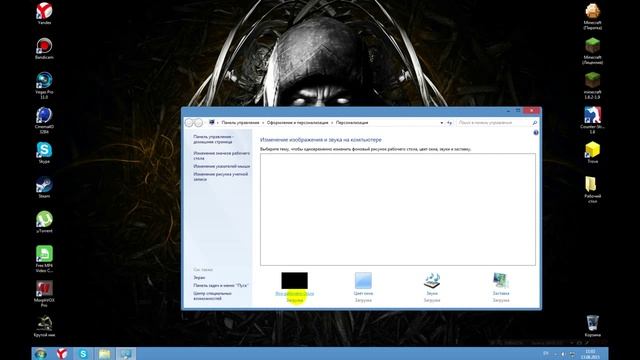Open the Экран link under См. также
Viewport: 640px width, 360px height.
coord(199,278)
